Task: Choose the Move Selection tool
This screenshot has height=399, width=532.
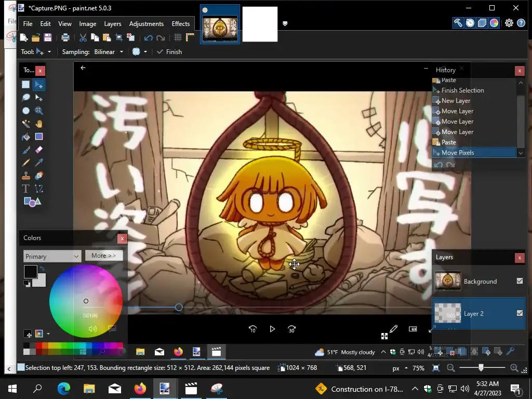Action: click(x=39, y=98)
